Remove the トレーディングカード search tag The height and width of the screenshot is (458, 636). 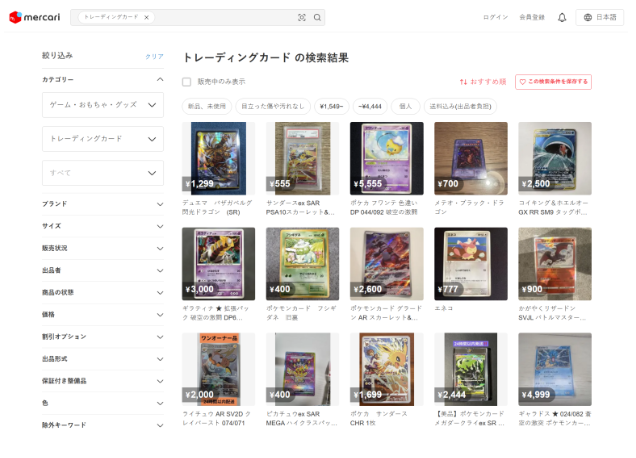point(146,17)
